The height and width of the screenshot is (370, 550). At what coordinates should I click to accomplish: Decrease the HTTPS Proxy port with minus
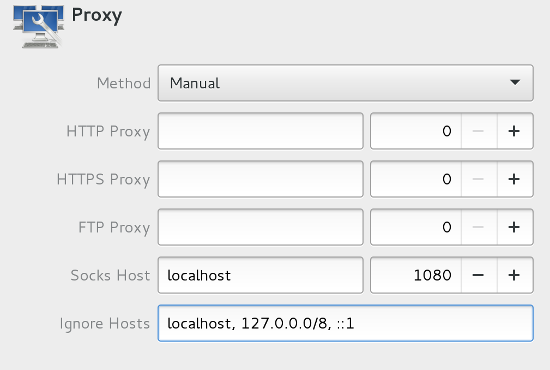click(478, 179)
